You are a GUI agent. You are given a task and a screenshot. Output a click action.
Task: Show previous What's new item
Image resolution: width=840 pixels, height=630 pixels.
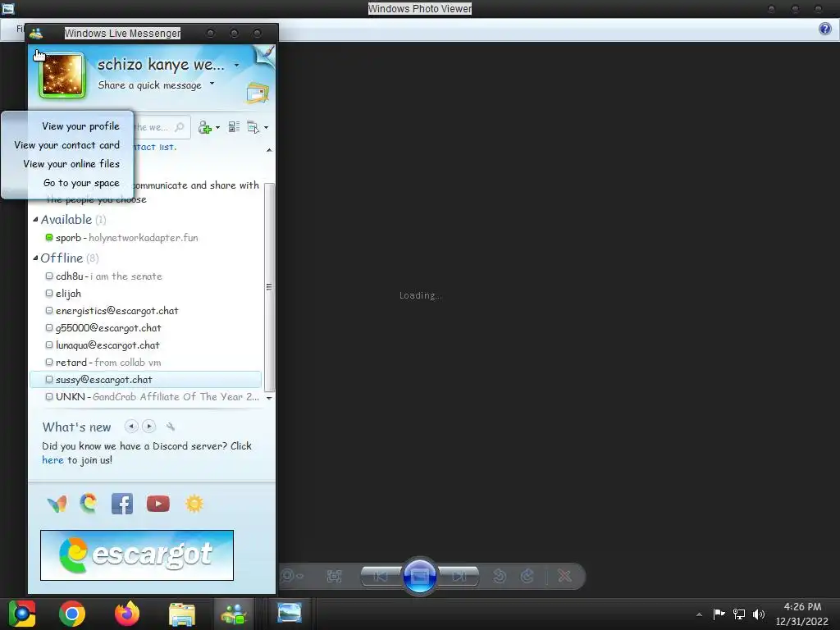[131, 427]
